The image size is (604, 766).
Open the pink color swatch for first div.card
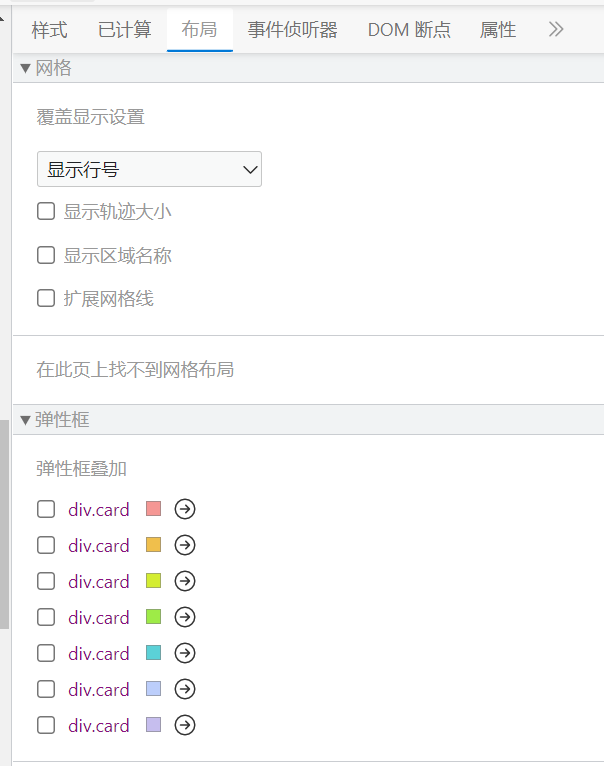[153, 509]
